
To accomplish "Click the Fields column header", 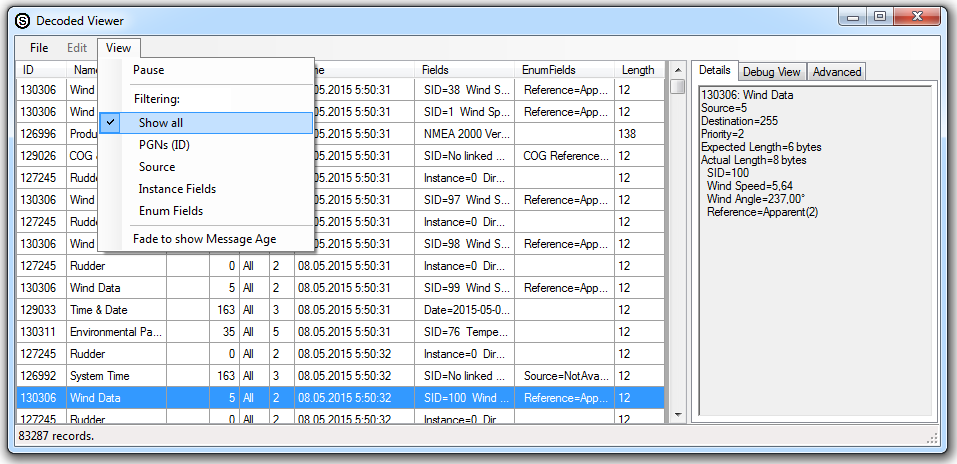I will [436, 70].
